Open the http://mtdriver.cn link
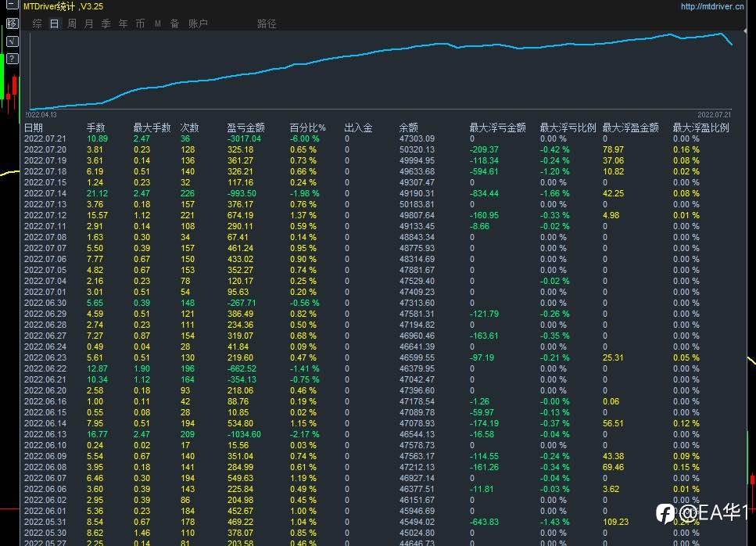756x546 pixels. click(712, 6)
